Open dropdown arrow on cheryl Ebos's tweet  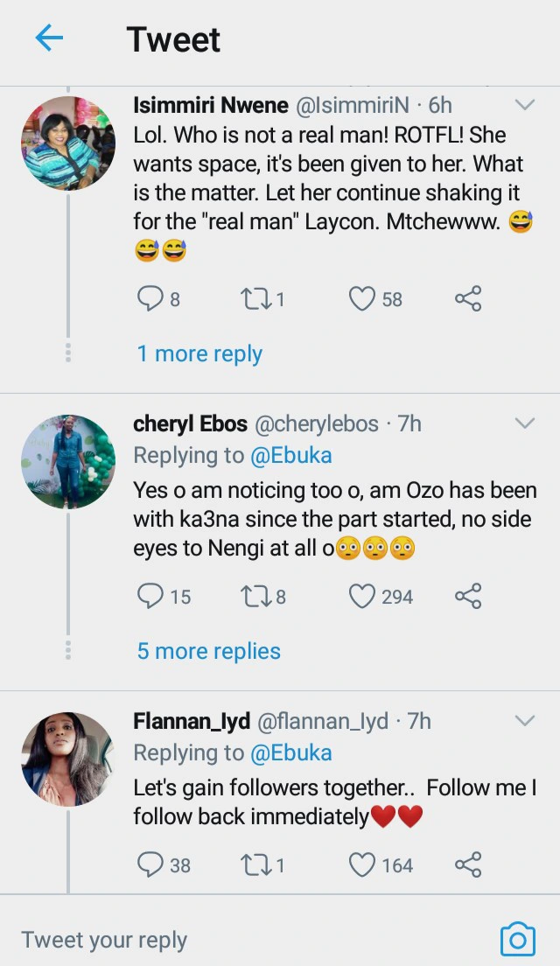[524, 424]
